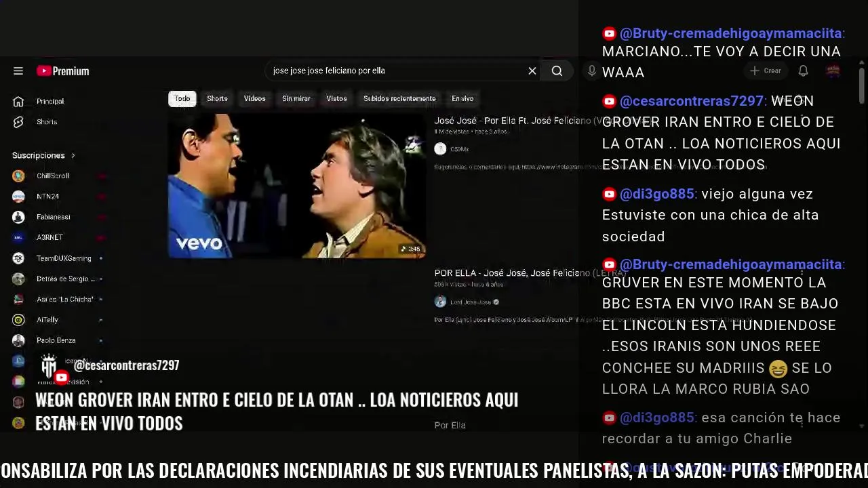Open the notifications bell

click(803, 71)
